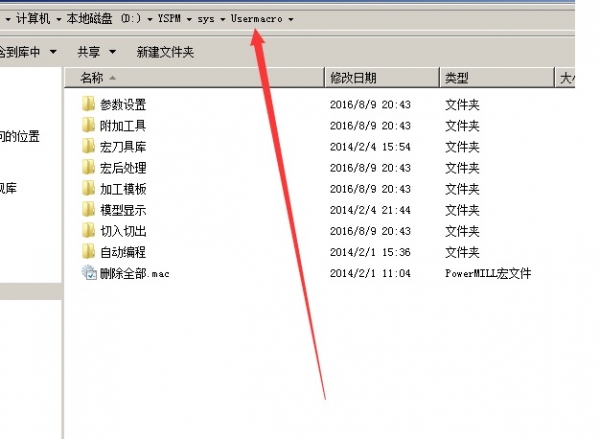This screenshot has width=600, height=439.
Task: Select the 宏刀具库 folder icon
Action: click(88, 146)
